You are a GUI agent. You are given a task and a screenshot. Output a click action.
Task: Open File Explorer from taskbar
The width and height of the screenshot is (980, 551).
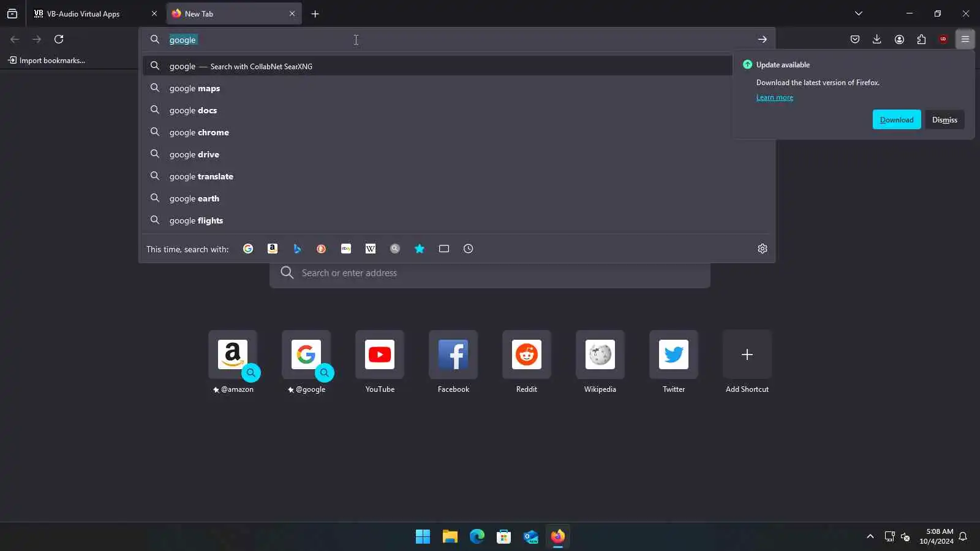pyautogui.click(x=450, y=536)
